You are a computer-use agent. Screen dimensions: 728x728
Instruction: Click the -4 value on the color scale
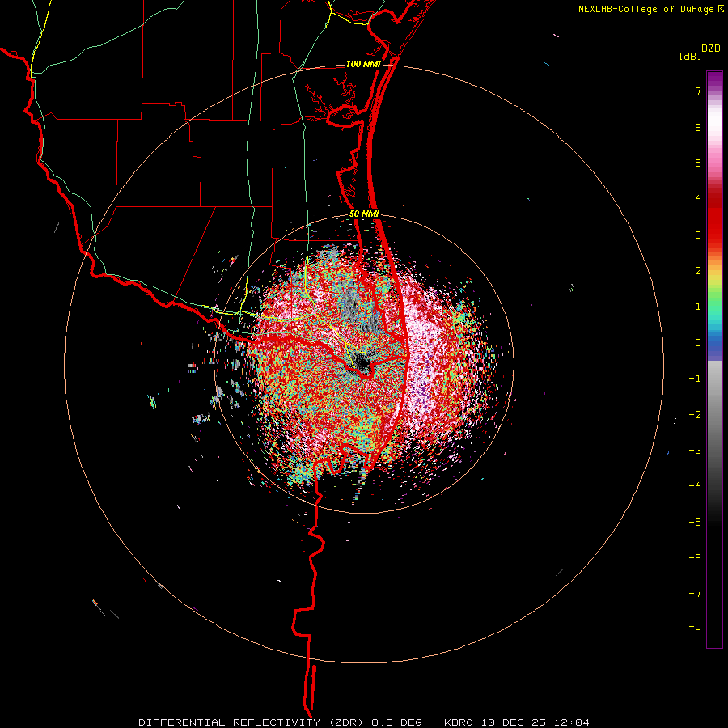tap(695, 486)
